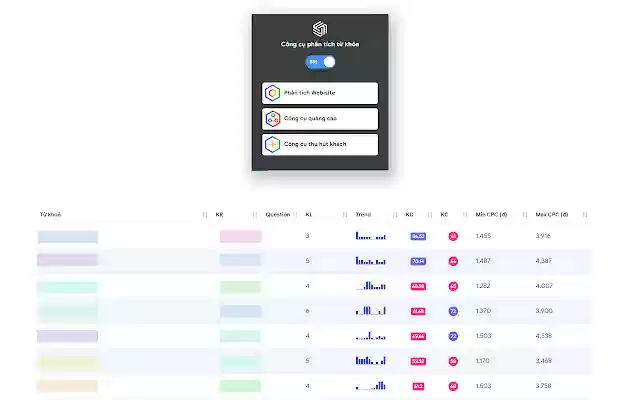Image resolution: width=640 pixels, height=400 pixels.
Task: Click blurred keyword cell in the 4,387 row
Action: pos(68,260)
